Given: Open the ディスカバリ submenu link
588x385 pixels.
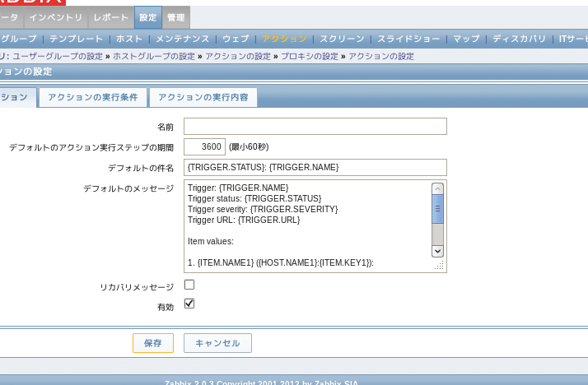Looking at the screenshot, I should tap(519, 39).
